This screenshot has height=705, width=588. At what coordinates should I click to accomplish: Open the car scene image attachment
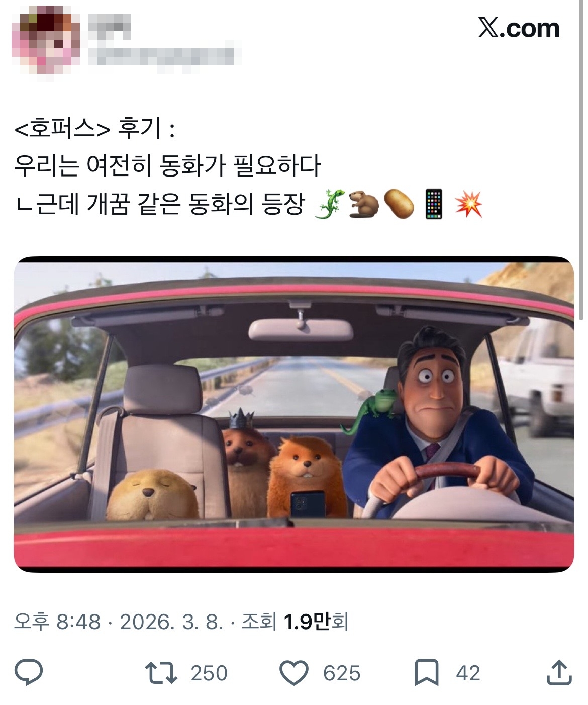[293, 414]
